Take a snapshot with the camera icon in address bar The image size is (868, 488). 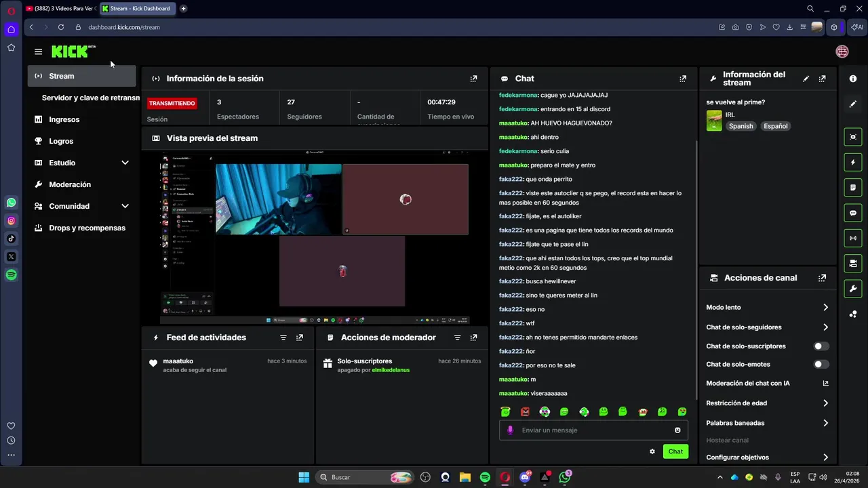click(x=736, y=27)
